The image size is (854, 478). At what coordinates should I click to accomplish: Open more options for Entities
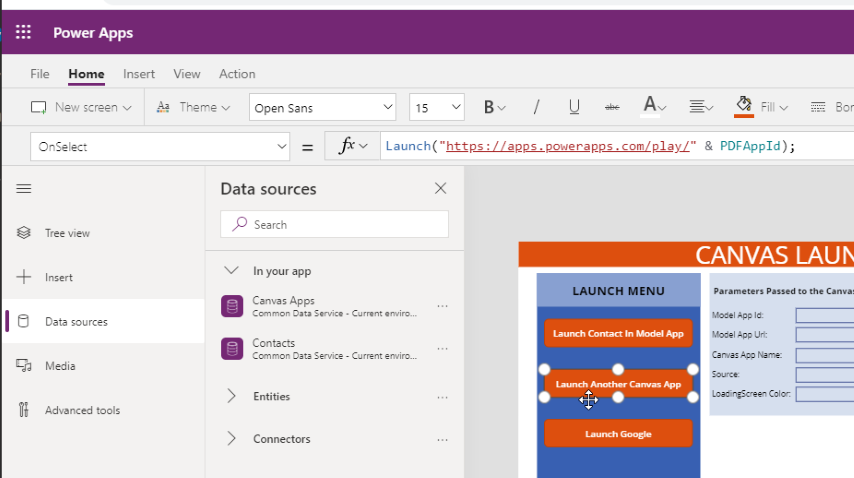(442, 397)
